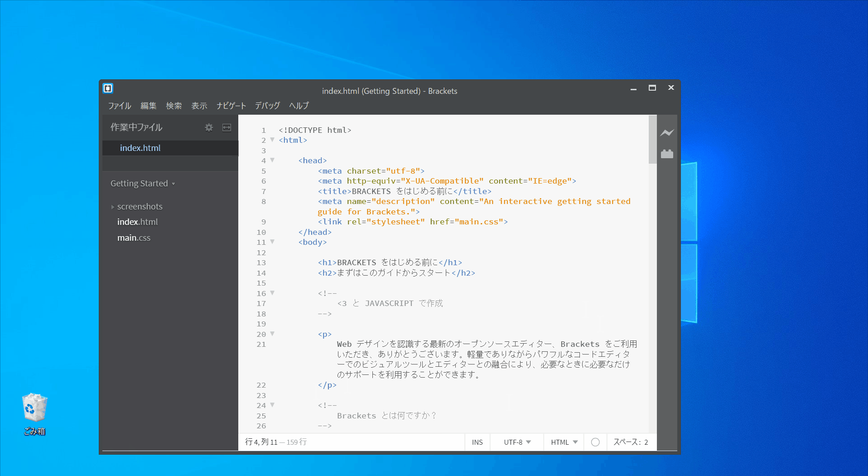This screenshot has height=476, width=868.
Task: Open index.html in the project tree
Action: click(x=137, y=222)
